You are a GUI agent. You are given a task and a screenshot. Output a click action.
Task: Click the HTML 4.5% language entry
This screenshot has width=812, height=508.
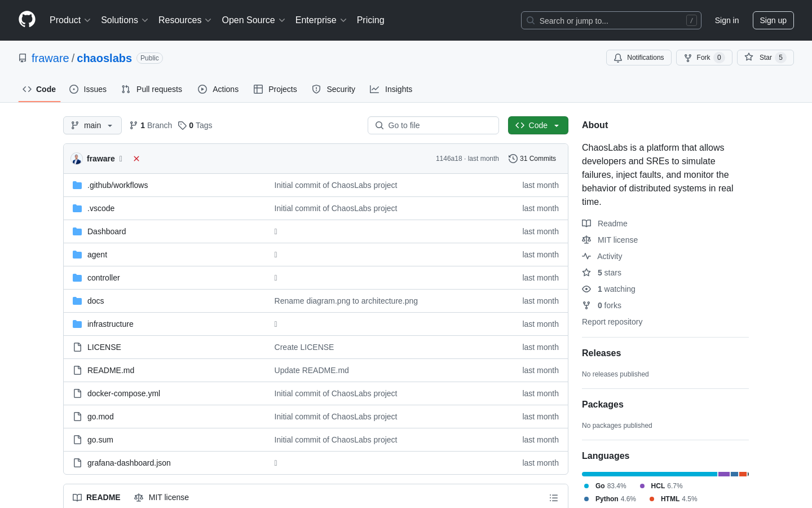[x=673, y=499]
